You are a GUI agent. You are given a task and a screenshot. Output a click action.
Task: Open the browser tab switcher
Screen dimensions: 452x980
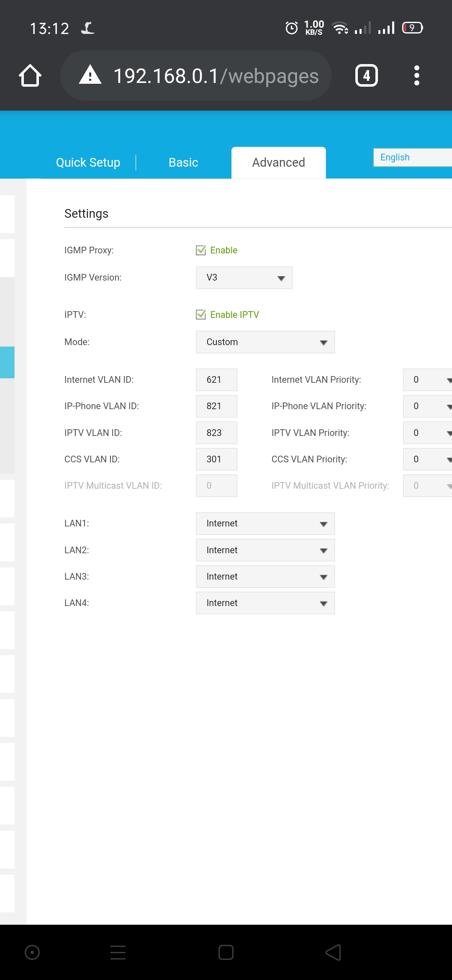(366, 76)
